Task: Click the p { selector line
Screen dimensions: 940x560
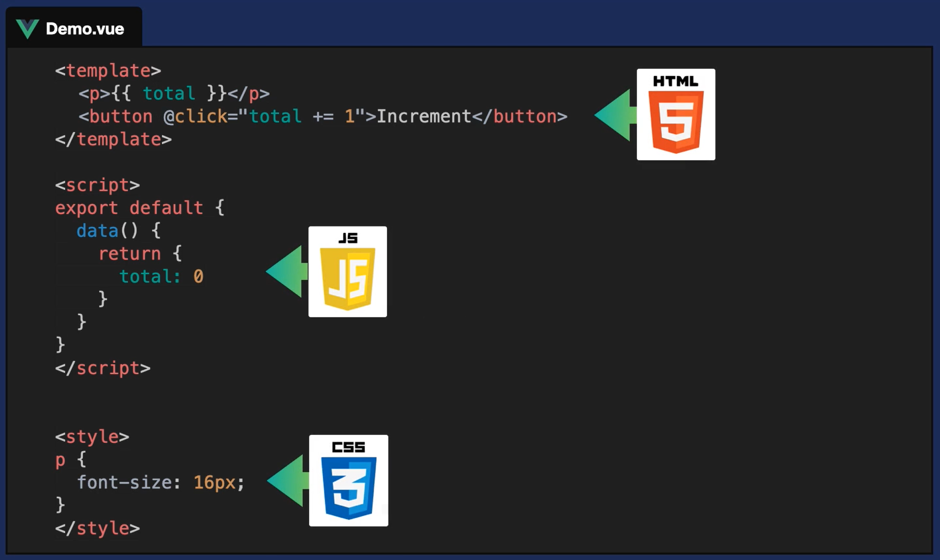Action: (71, 459)
